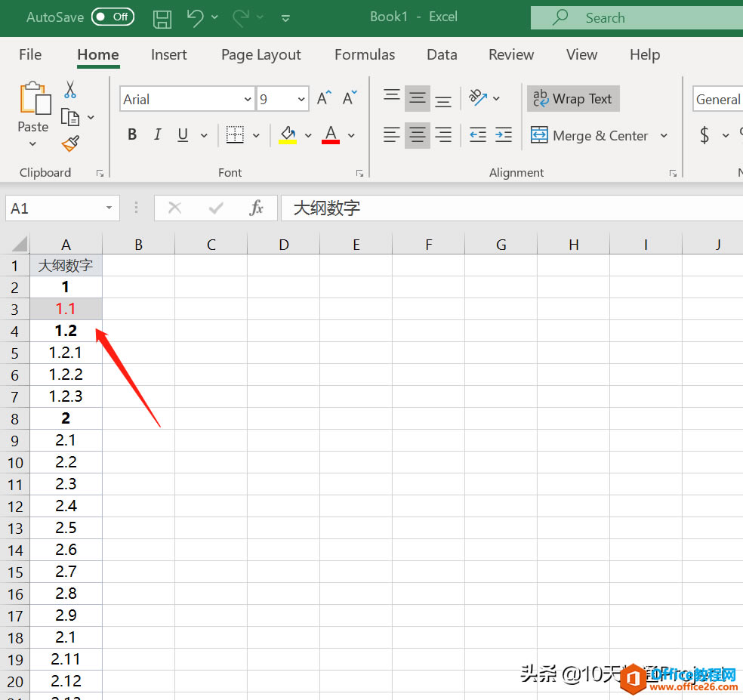Toggle Bold formatting

132,135
